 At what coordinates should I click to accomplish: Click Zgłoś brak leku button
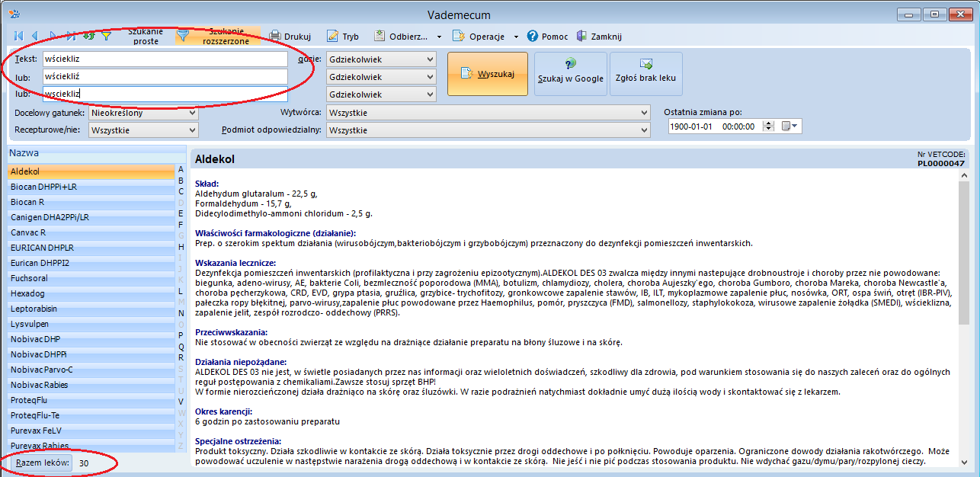coord(646,74)
